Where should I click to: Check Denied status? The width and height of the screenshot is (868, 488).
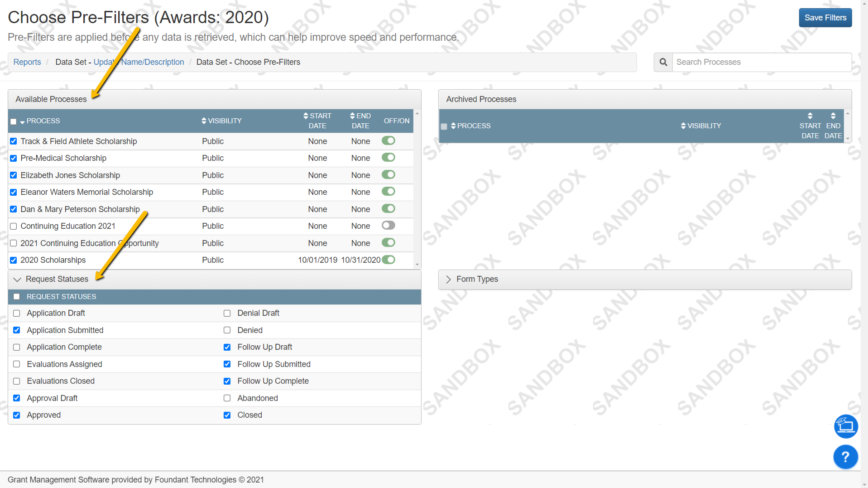tap(227, 330)
